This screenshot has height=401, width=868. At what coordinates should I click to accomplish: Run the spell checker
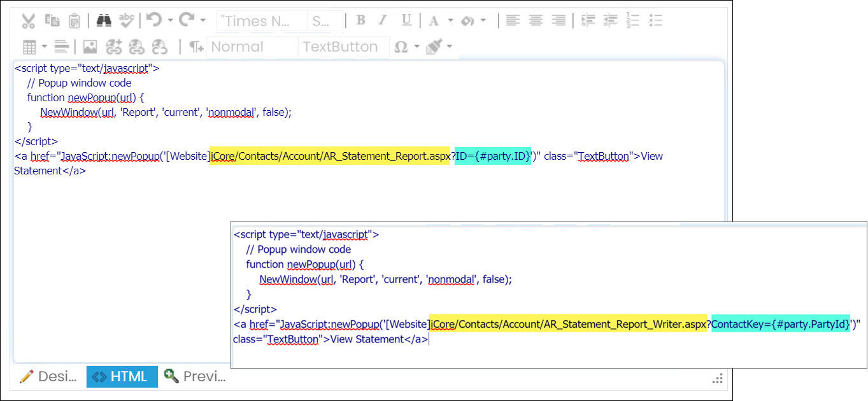[x=127, y=20]
